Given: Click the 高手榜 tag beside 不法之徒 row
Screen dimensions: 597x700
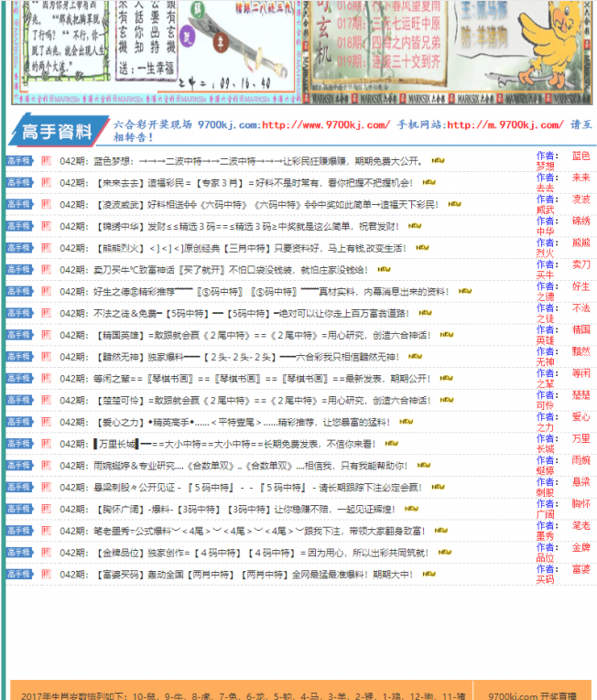Looking at the screenshot, I should click(x=19, y=313).
